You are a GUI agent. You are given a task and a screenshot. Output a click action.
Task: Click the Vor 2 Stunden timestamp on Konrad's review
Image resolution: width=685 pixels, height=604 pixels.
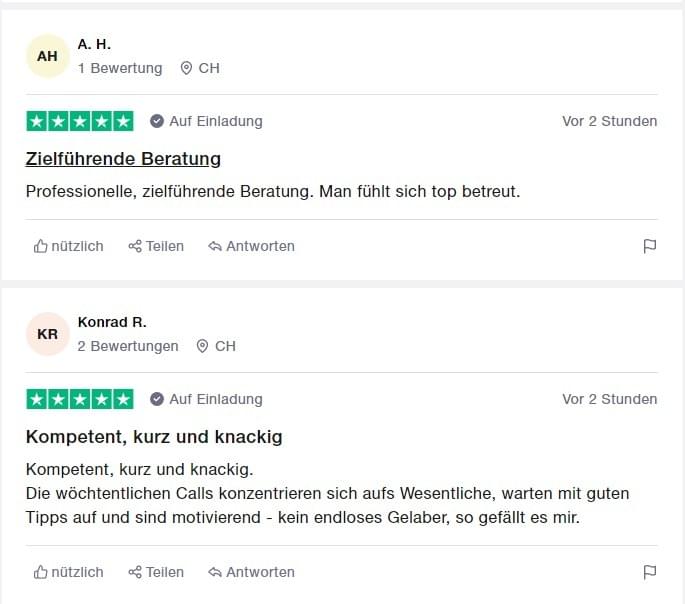pos(609,399)
